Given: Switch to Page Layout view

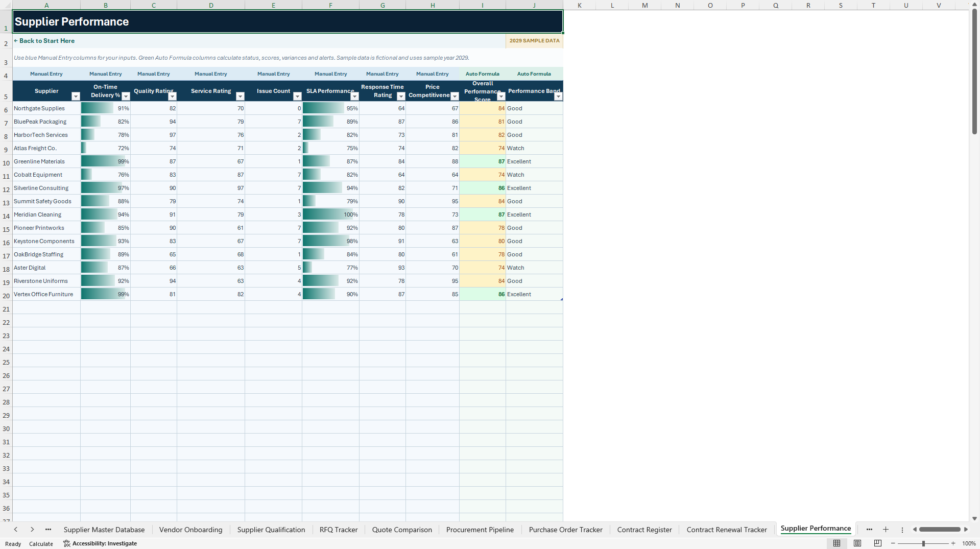Looking at the screenshot, I should [x=857, y=543].
